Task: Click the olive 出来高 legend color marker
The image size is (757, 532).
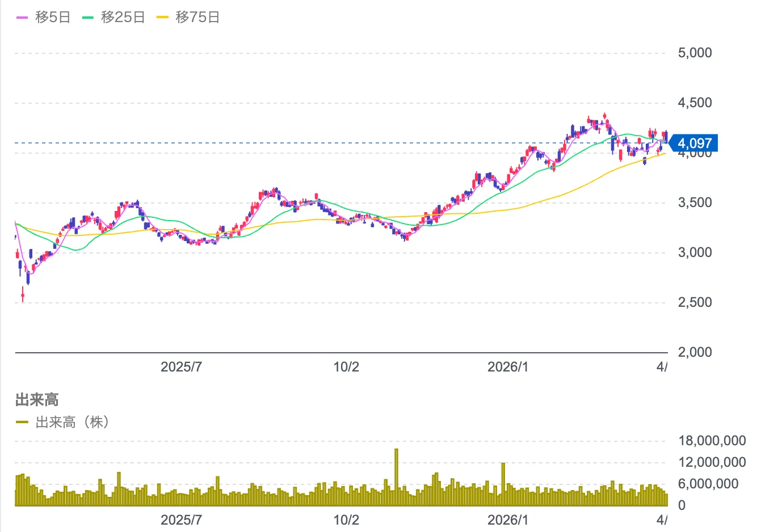Action: 22,422
